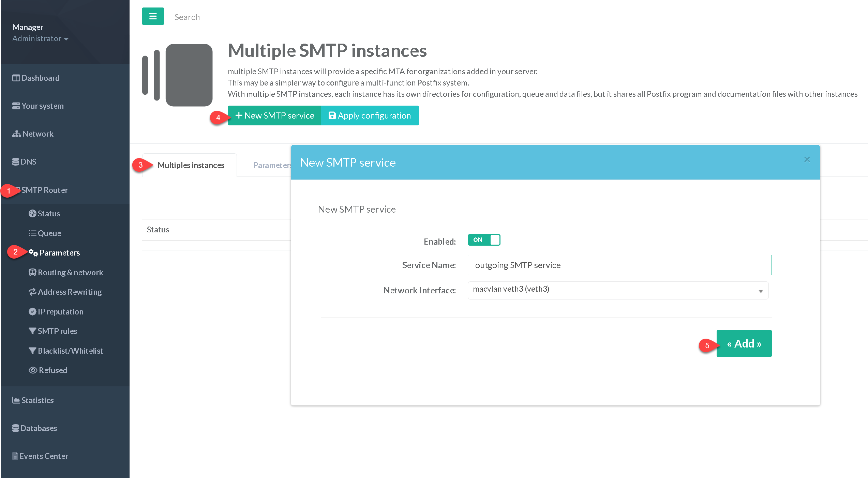This screenshot has height=478, width=868.
Task: Expand the Administrator user dropdown
Action: pos(40,38)
